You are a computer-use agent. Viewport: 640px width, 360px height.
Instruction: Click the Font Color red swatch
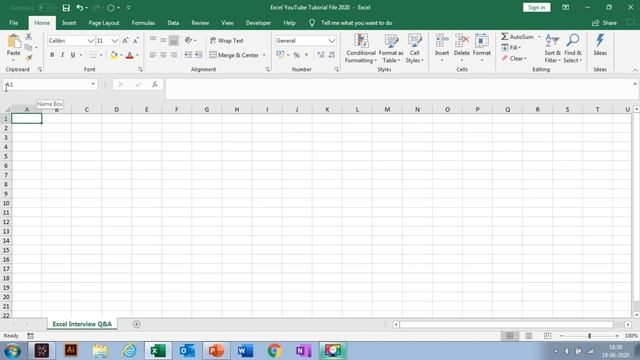130,55
